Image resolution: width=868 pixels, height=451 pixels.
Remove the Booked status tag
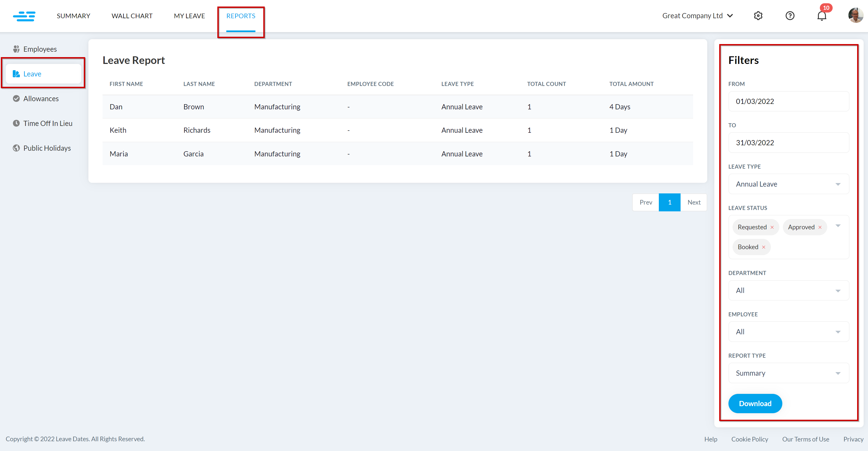pos(764,247)
